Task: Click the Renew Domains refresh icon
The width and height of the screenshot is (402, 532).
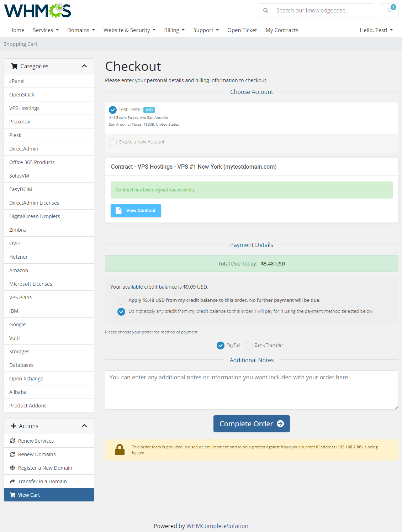Action: (x=12, y=454)
